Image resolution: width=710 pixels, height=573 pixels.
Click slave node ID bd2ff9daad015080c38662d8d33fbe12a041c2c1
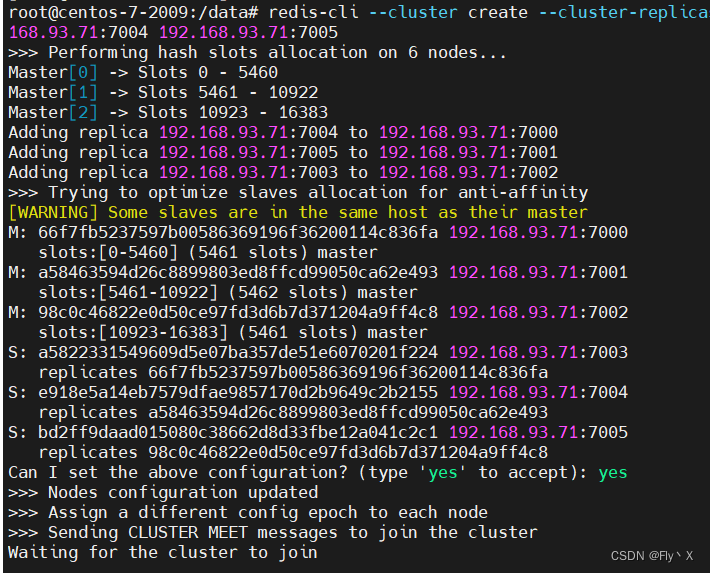tap(238, 432)
